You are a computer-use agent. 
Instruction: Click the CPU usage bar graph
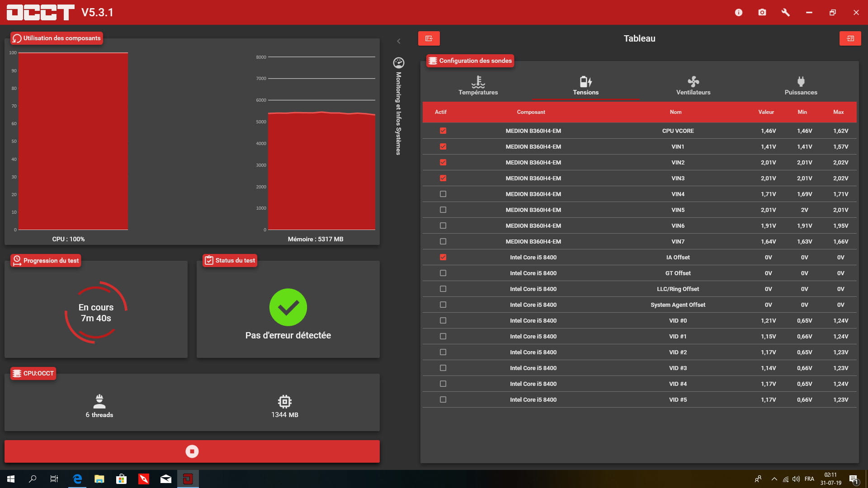[73, 141]
